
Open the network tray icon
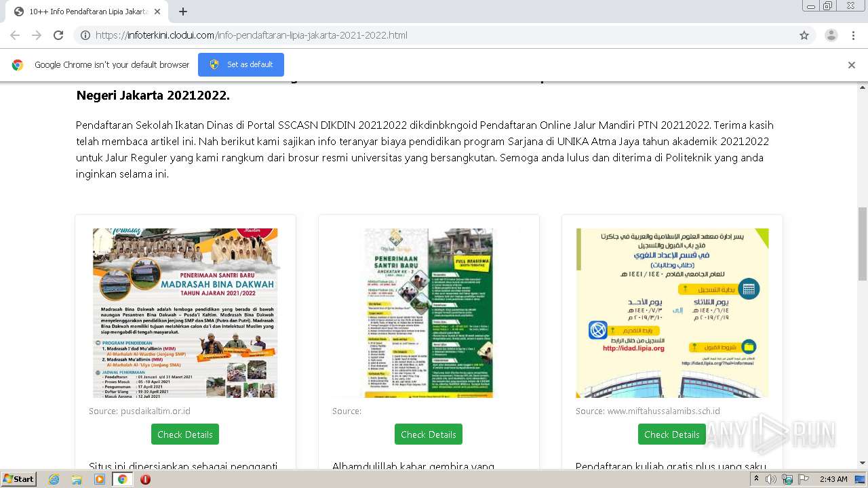coord(787,479)
